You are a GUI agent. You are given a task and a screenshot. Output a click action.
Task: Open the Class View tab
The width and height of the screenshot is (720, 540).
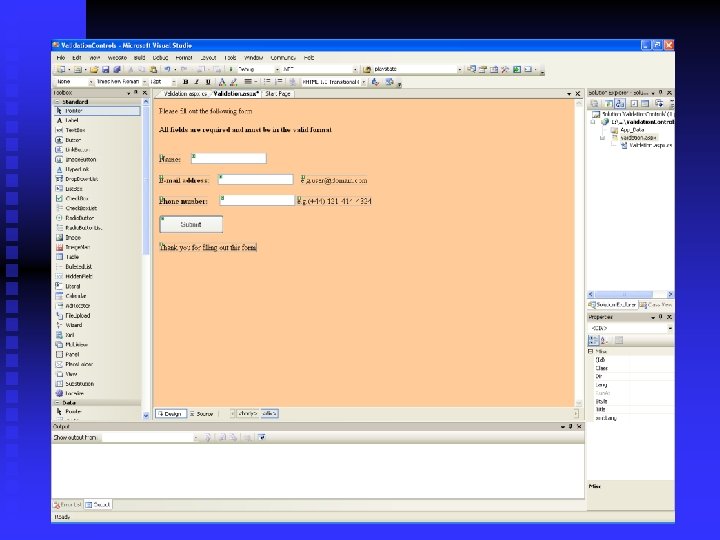(x=656, y=304)
